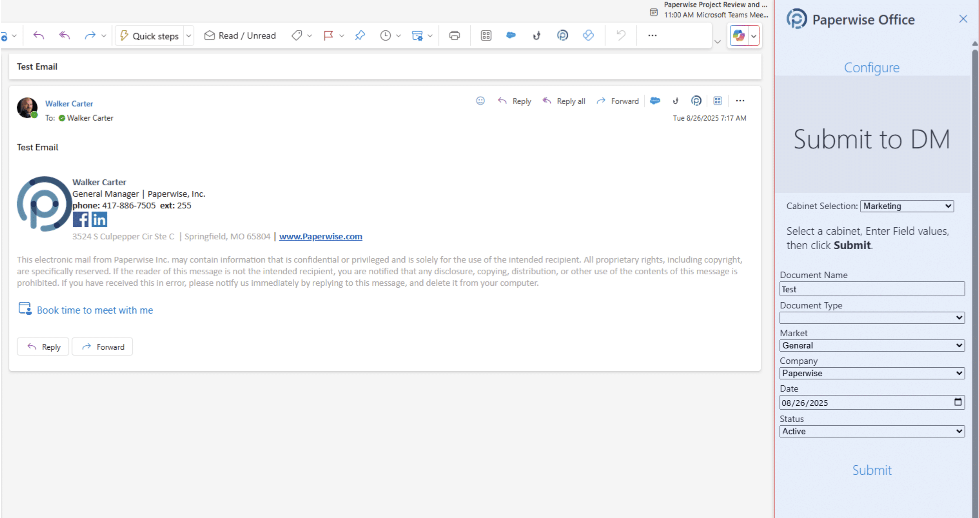This screenshot has width=980, height=518.
Task: Open the Paperwise add-in icon in the top toolbar
Action: pos(563,36)
